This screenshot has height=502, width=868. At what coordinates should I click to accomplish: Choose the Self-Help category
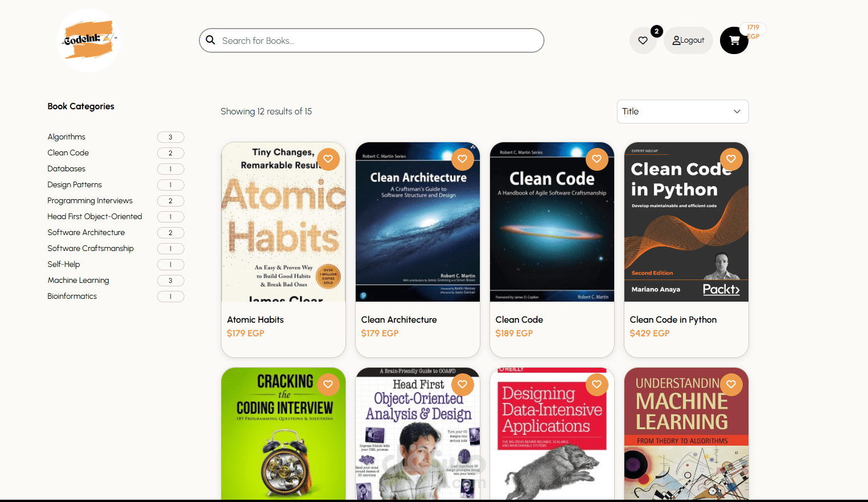tap(64, 265)
